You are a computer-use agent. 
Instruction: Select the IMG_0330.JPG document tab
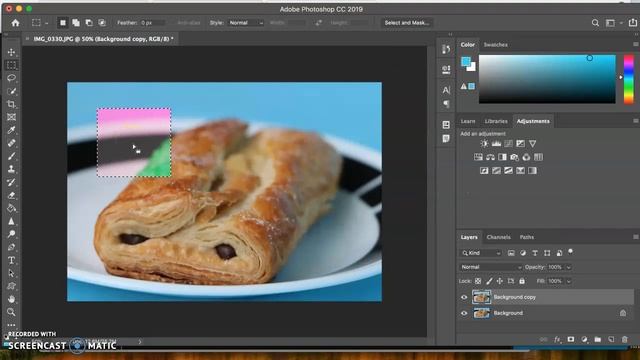pos(103,39)
